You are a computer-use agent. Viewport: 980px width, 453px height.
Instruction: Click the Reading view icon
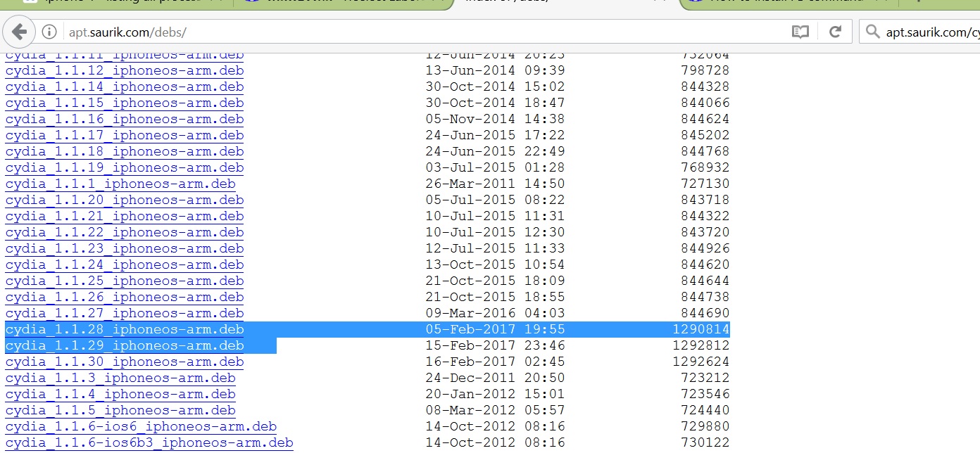[800, 31]
